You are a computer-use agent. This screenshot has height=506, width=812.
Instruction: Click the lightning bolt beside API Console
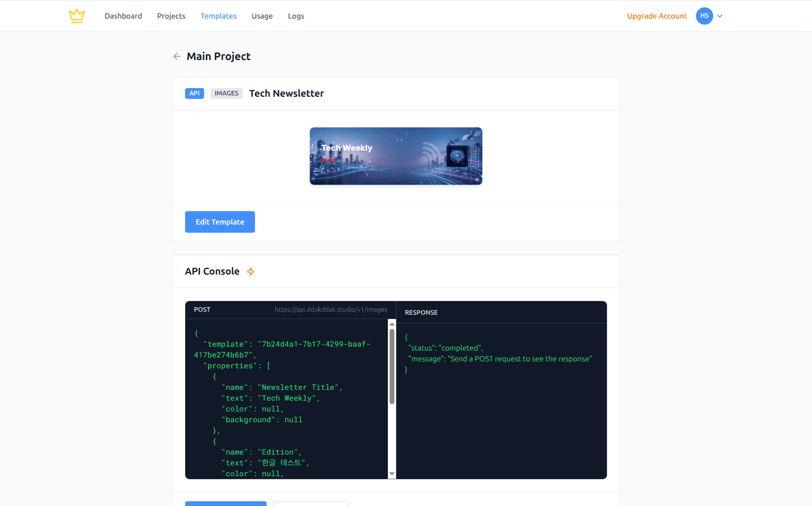click(x=251, y=272)
